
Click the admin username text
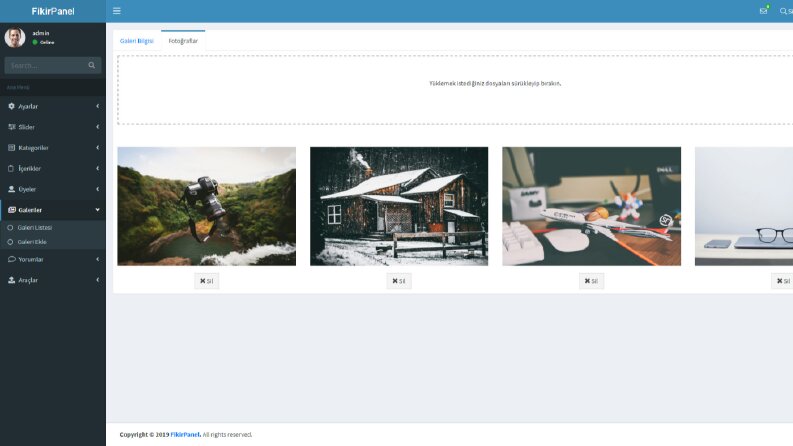coord(41,33)
